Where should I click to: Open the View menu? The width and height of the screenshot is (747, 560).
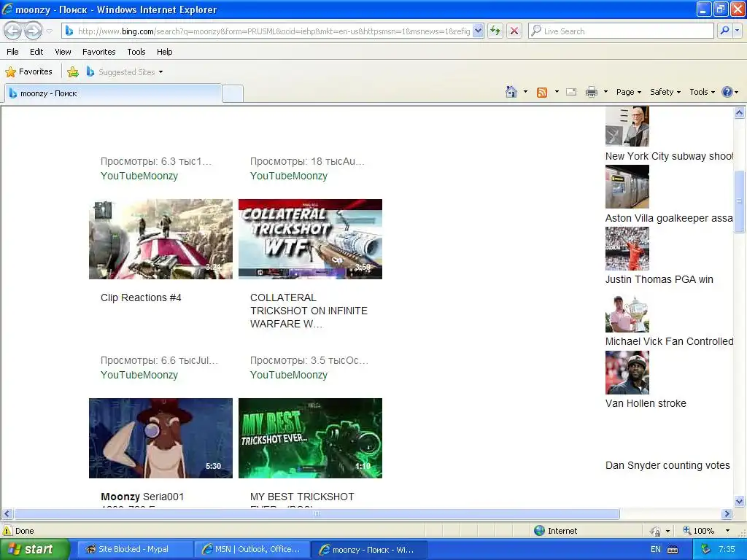63,52
